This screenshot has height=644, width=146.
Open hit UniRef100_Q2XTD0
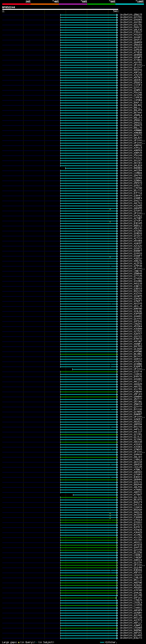pos(131,17)
